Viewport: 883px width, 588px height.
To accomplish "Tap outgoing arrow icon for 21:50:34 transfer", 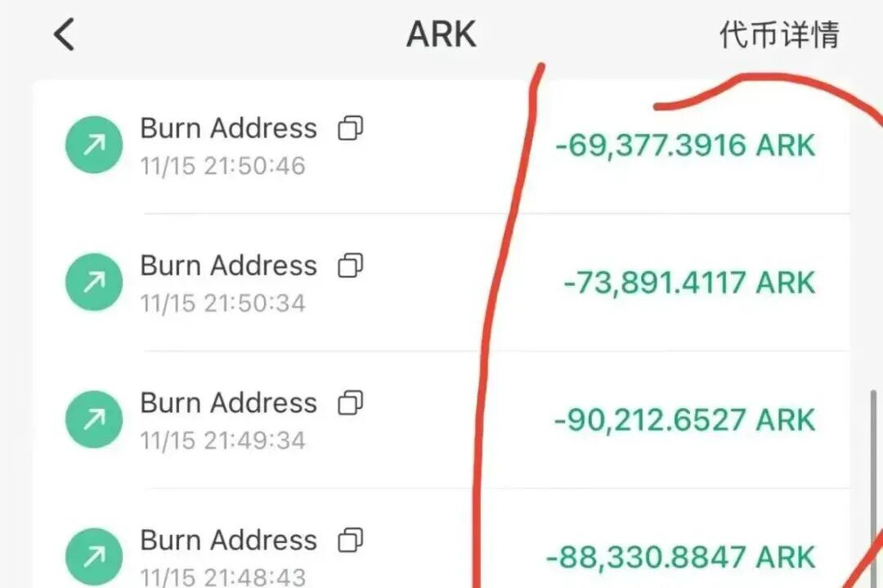I will (94, 281).
